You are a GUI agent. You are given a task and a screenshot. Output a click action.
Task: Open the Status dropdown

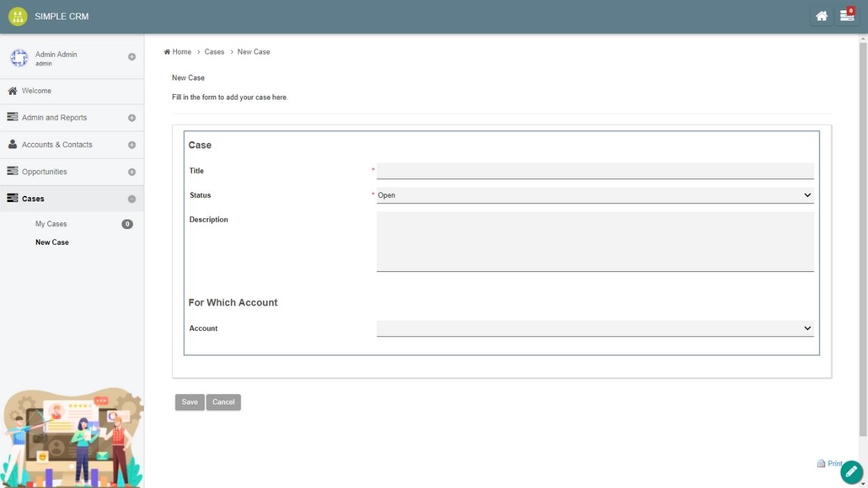(595, 195)
